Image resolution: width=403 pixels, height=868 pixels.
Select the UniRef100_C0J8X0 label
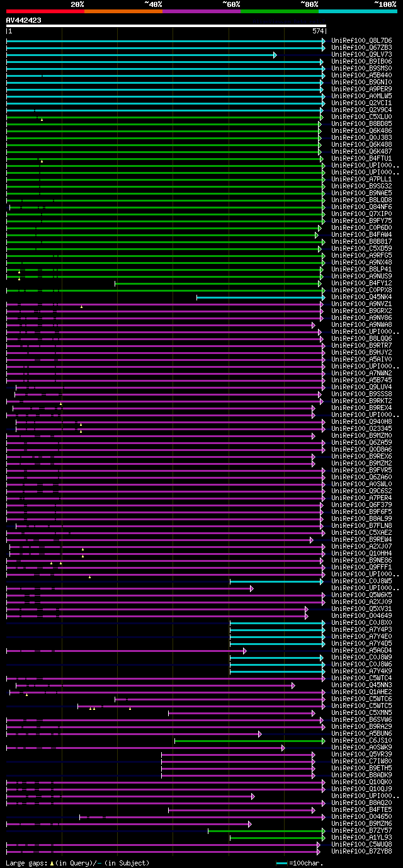tap(361, 623)
